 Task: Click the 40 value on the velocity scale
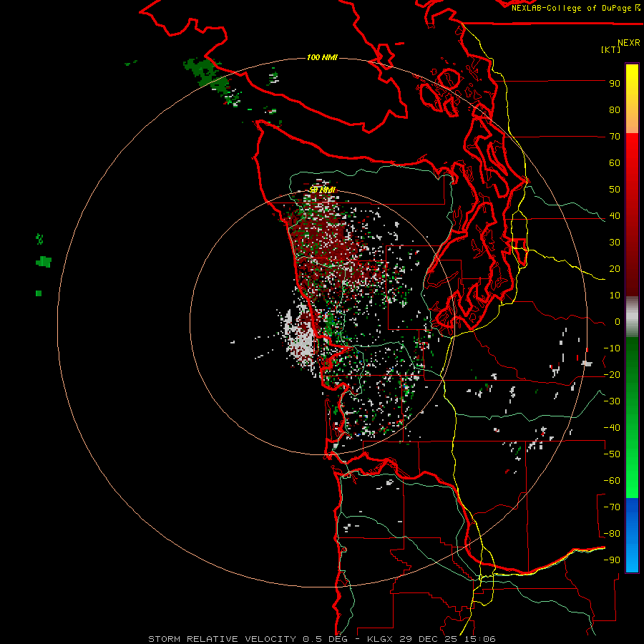615,216
